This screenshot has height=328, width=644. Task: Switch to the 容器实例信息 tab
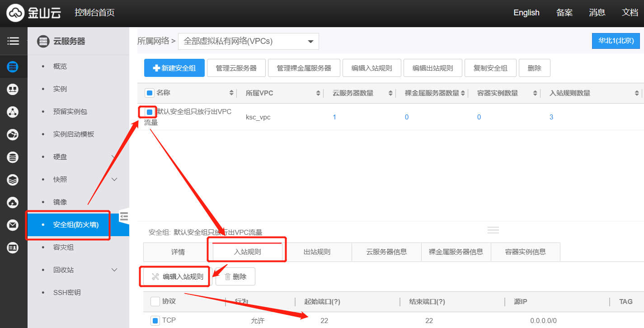pos(526,252)
